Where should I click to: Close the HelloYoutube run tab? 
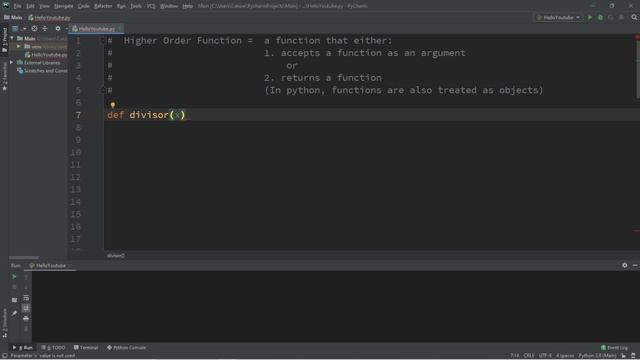[x=70, y=266]
